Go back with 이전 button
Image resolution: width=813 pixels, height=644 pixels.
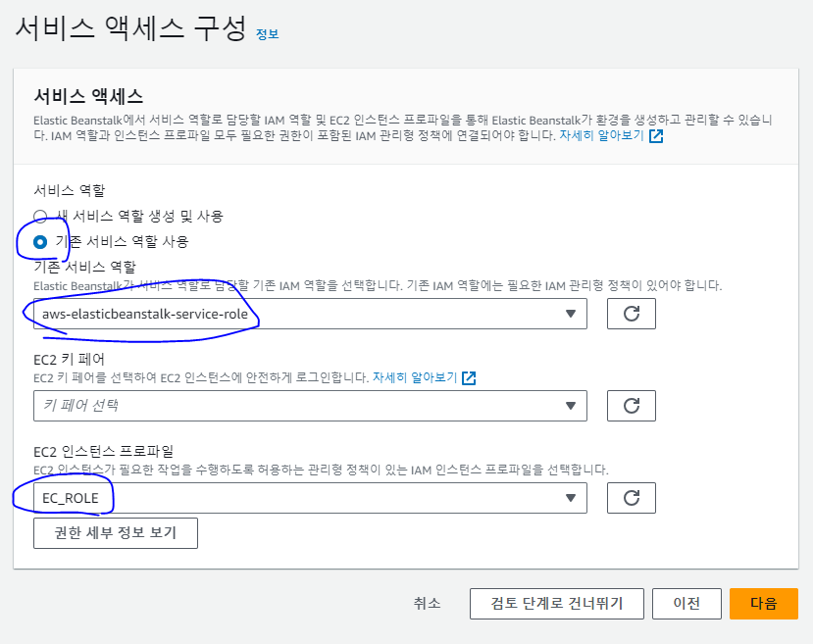click(x=686, y=604)
